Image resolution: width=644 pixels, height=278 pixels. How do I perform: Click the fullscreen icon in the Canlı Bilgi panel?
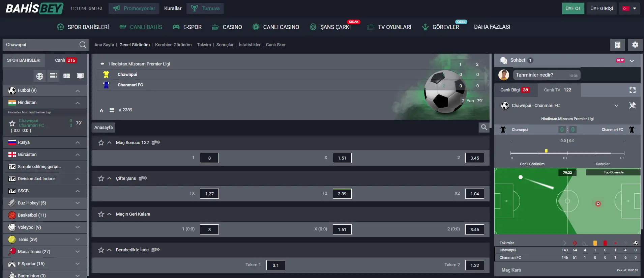[x=633, y=90]
